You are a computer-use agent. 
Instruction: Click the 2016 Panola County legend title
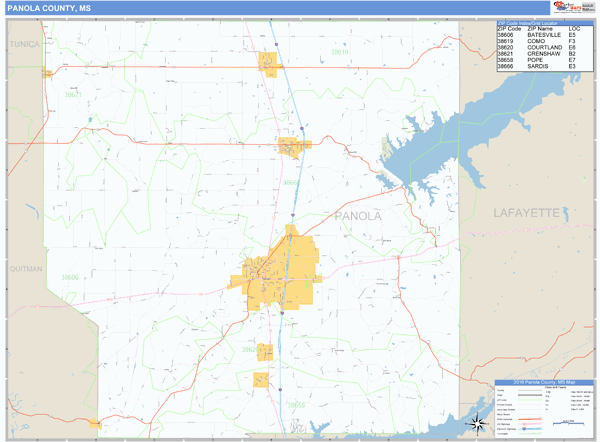544,383
